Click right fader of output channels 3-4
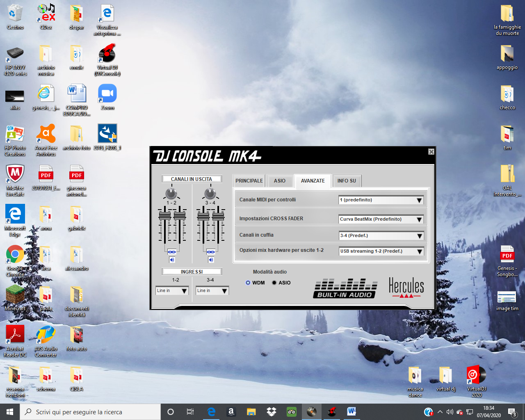The width and height of the screenshot is (525, 420). pos(218,216)
